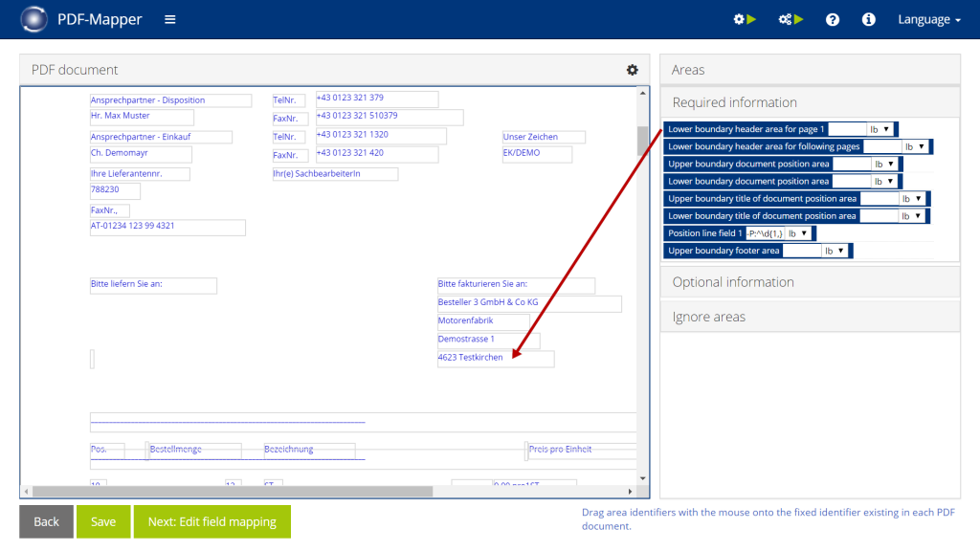Select the 'EK/DEMO' field
Image resolution: width=980 pixels, height=551 pixels.
pos(537,154)
